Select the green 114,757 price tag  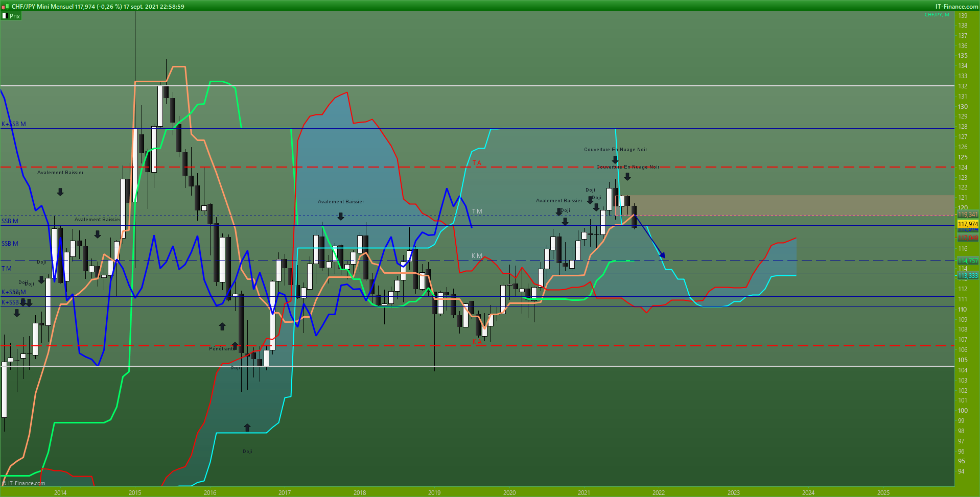click(x=968, y=261)
